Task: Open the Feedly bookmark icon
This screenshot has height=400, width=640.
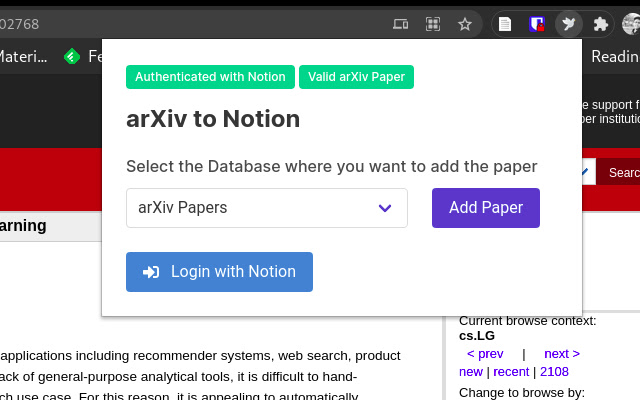Action: (x=72, y=56)
